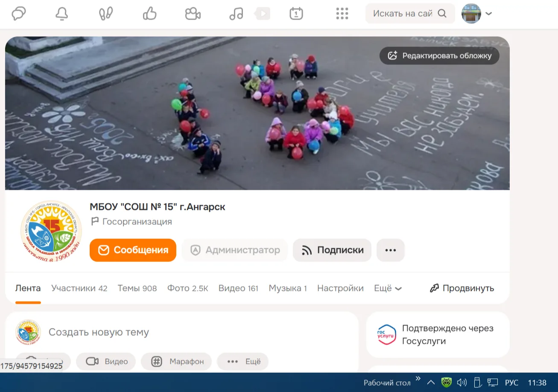Click the search magnifier icon

pyautogui.click(x=442, y=14)
